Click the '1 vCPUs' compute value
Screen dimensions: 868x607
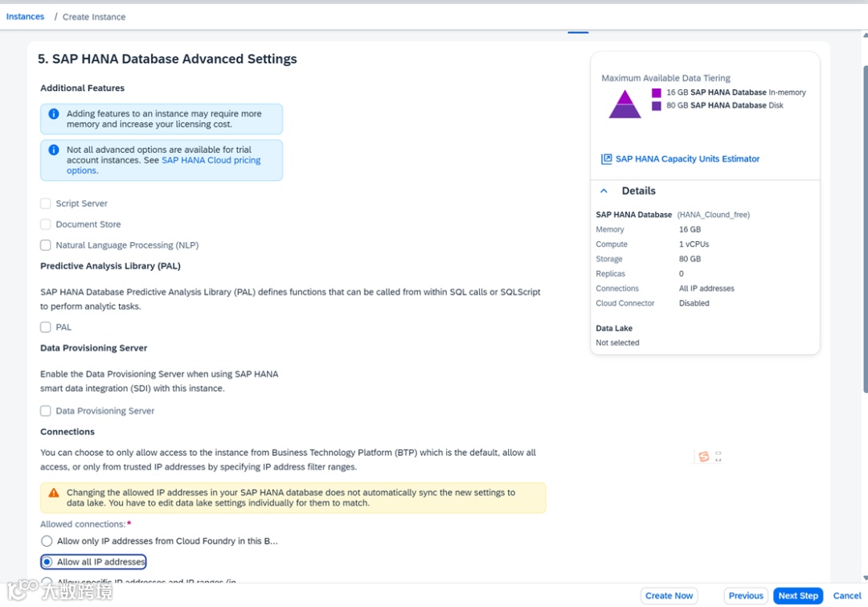694,244
